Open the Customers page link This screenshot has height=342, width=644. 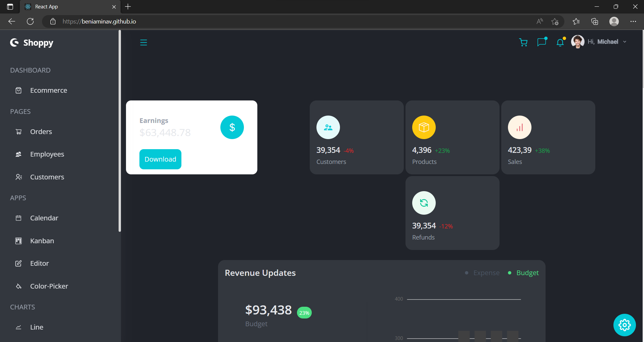[47, 177]
